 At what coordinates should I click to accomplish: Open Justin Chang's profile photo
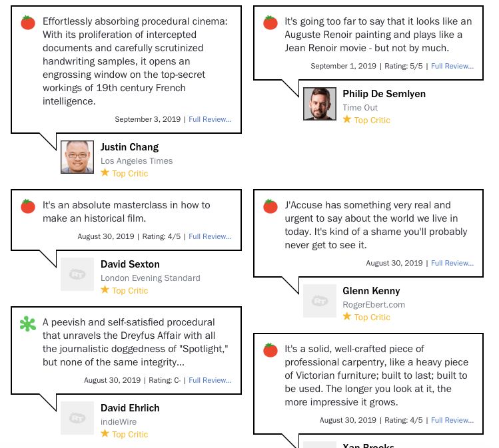click(77, 157)
